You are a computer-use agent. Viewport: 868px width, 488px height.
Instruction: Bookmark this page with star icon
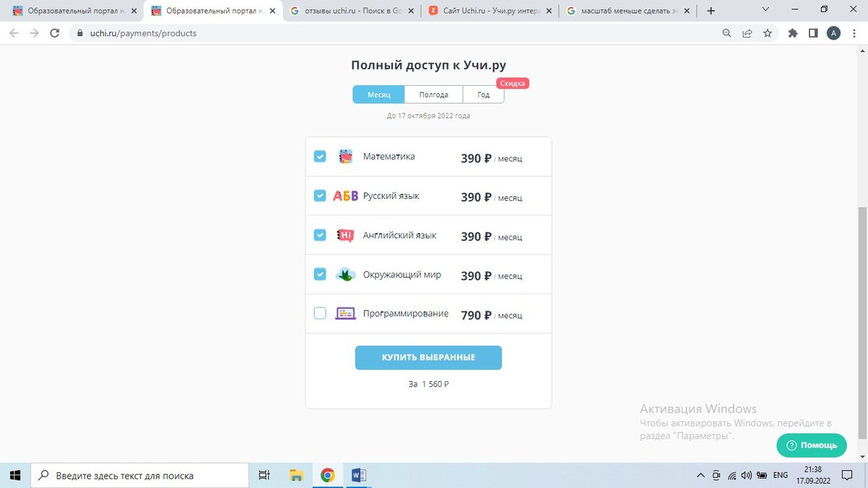767,33
